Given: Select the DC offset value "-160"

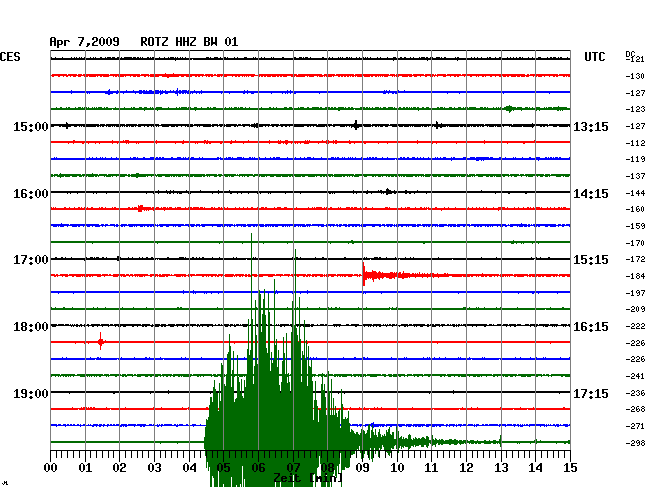Looking at the screenshot, I should point(635,209).
